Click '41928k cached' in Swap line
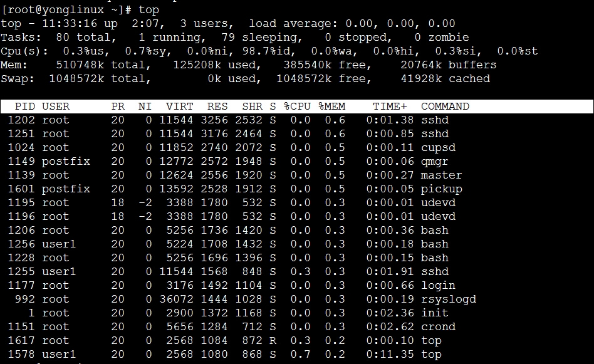594x364 pixels. coord(445,79)
